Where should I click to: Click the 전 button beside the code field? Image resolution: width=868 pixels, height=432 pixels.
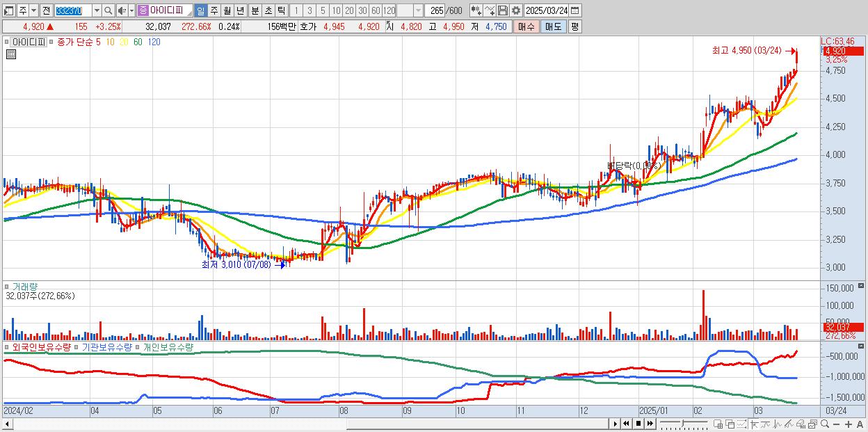point(46,10)
